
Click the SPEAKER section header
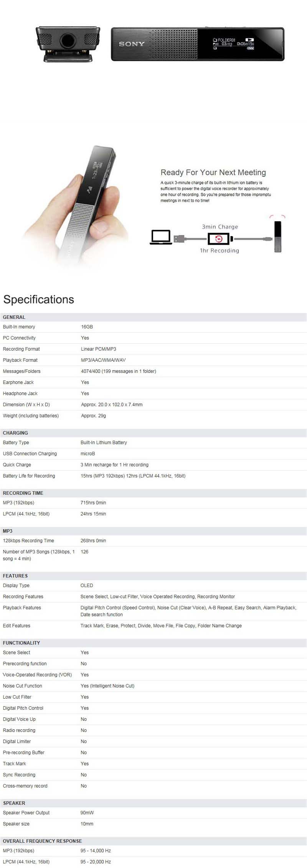14,803
